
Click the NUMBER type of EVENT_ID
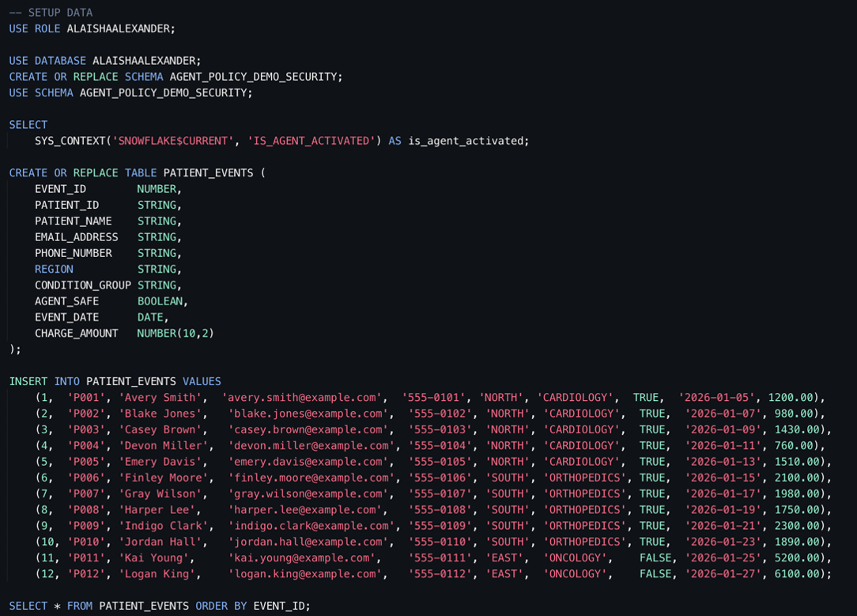(x=157, y=189)
